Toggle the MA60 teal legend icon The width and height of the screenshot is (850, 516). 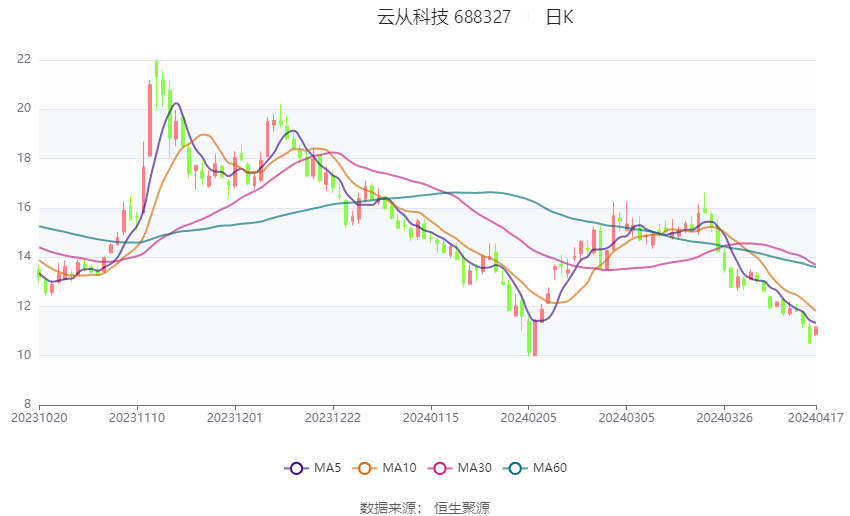(x=515, y=468)
